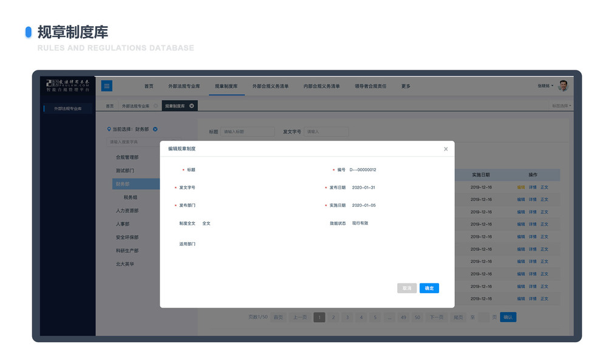Viewport: 614px width, 364px height.
Task: Close the 编辑规章制度 dialog with the X
Action: click(x=446, y=149)
